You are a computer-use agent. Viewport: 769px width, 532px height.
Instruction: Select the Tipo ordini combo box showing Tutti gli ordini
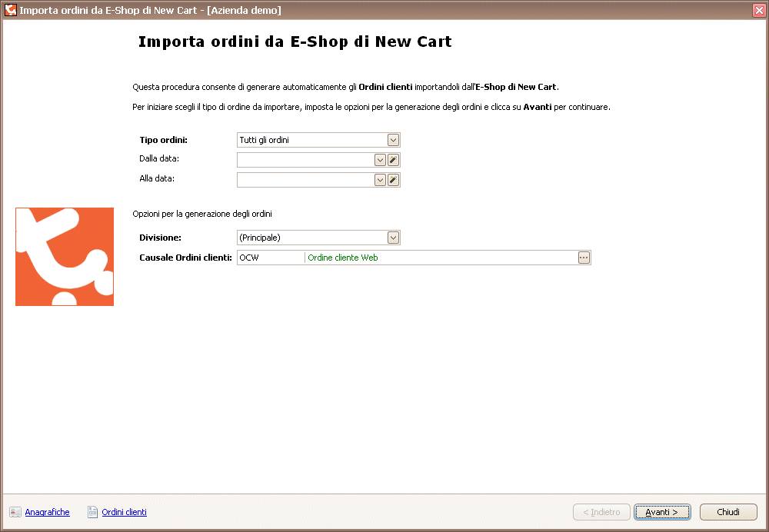point(319,140)
